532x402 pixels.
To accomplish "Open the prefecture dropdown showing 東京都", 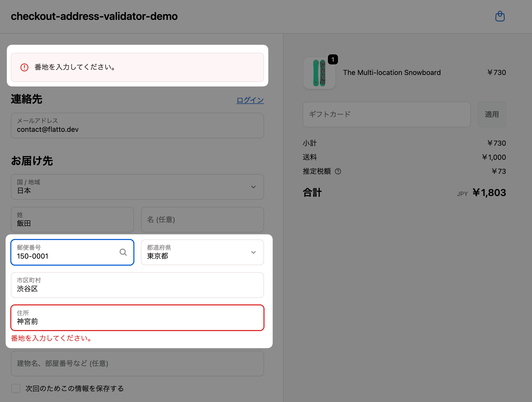I will (x=202, y=252).
